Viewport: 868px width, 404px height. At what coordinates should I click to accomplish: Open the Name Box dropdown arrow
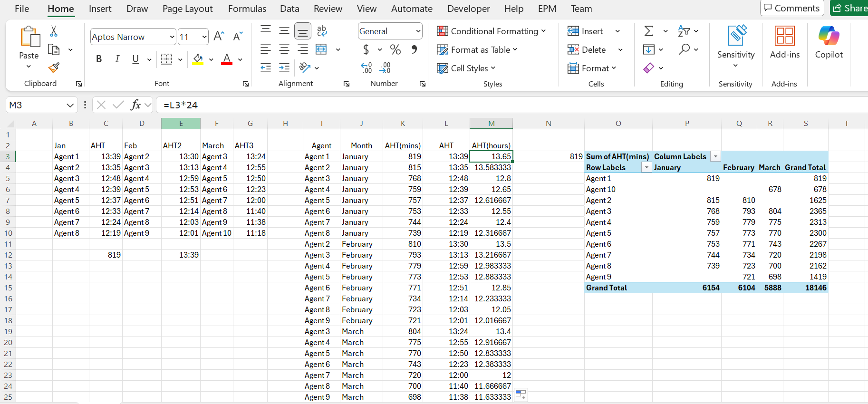[70, 105]
